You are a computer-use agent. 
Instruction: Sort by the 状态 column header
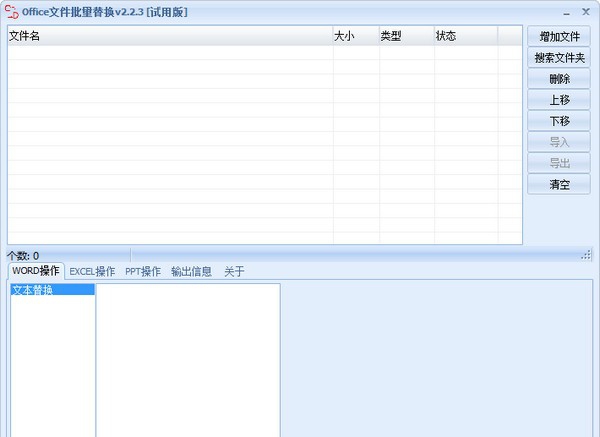click(x=466, y=36)
